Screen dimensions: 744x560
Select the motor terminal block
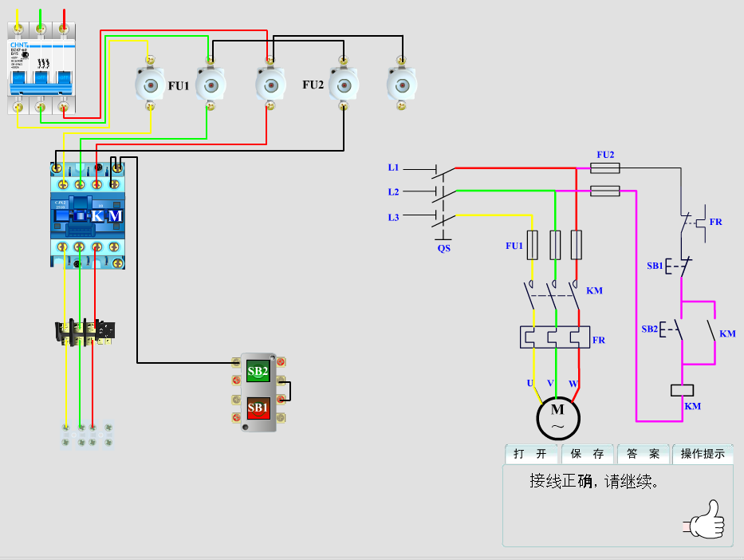pyautogui.click(x=87, y=435)
